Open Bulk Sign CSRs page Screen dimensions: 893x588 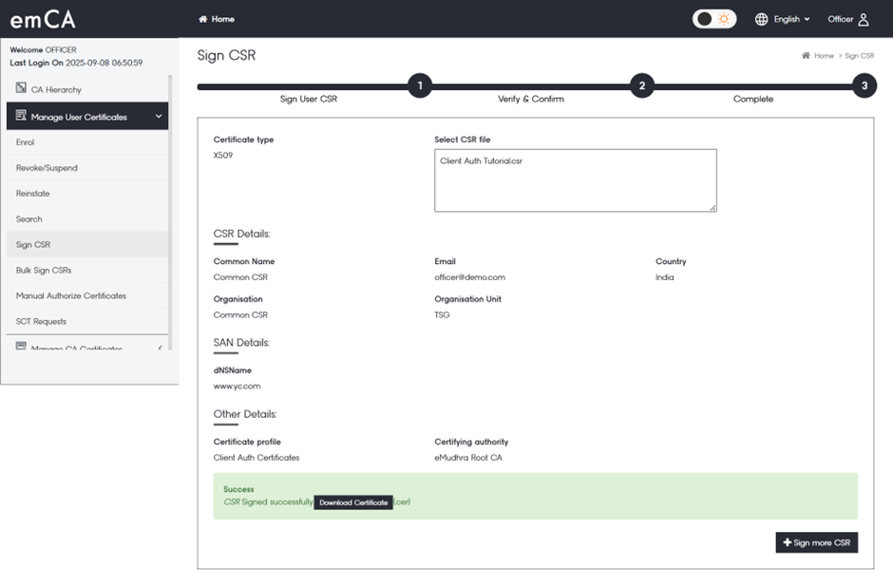point(44,271)
